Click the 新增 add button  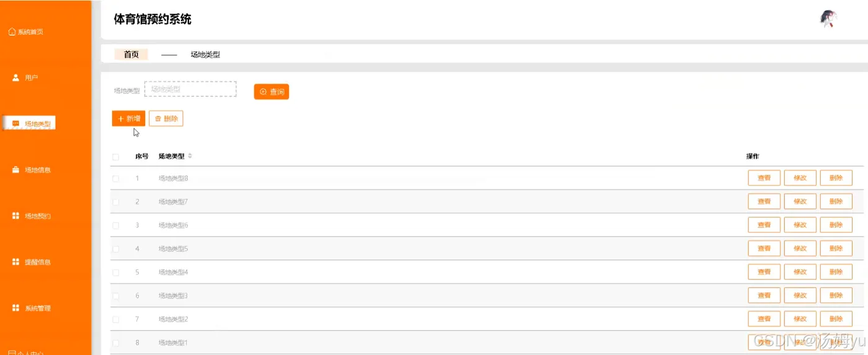pyautogui.click(x=128, y=118)
